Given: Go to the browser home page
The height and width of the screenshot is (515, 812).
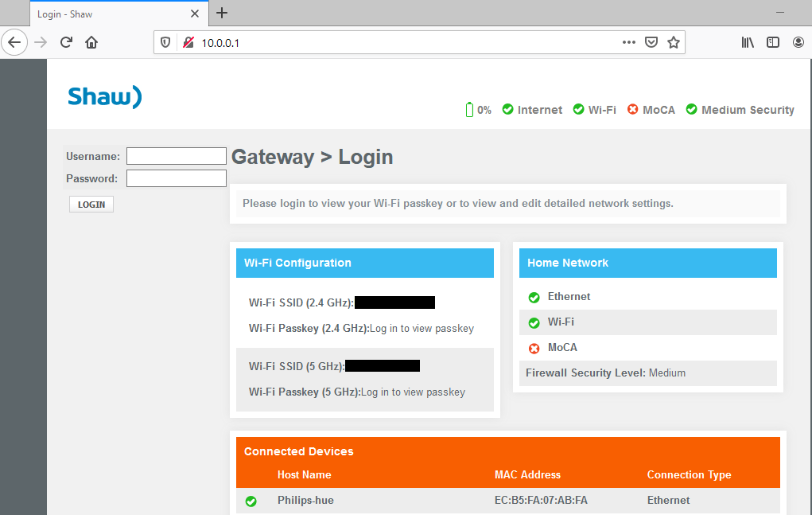Looking at the screenshot, I should [x=91, y=42].
